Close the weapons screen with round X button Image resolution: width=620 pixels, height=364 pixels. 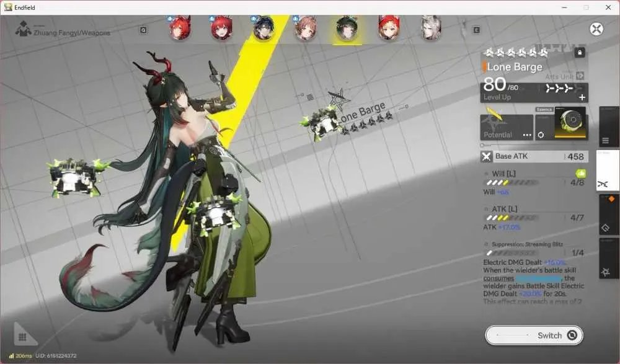596,29
